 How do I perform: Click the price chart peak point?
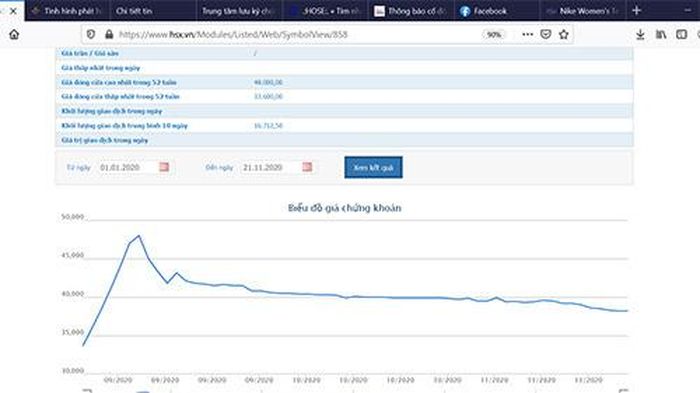click(x=139, y=236)
